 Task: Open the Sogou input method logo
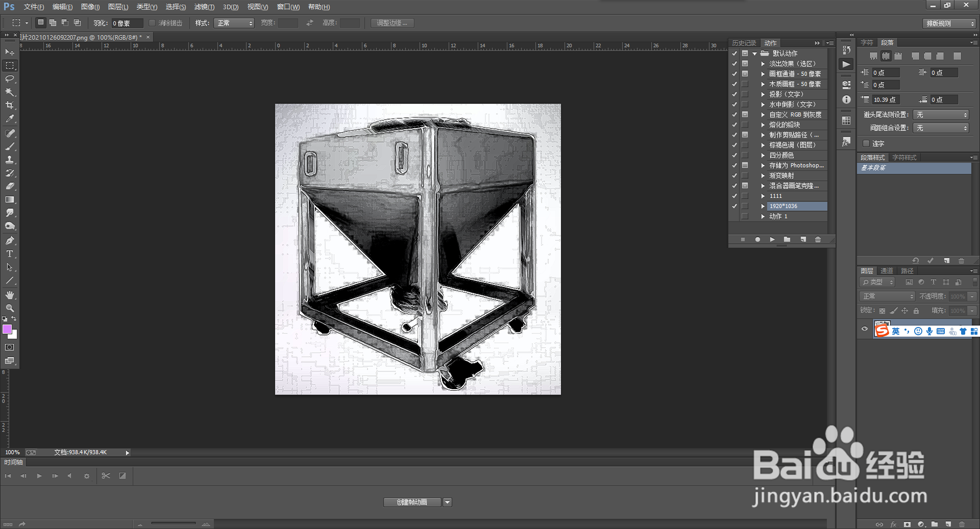(882, 331)
